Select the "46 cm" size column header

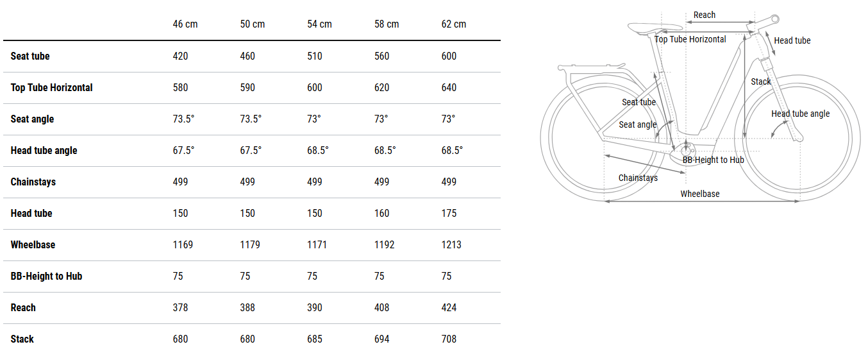click(185, 24)
